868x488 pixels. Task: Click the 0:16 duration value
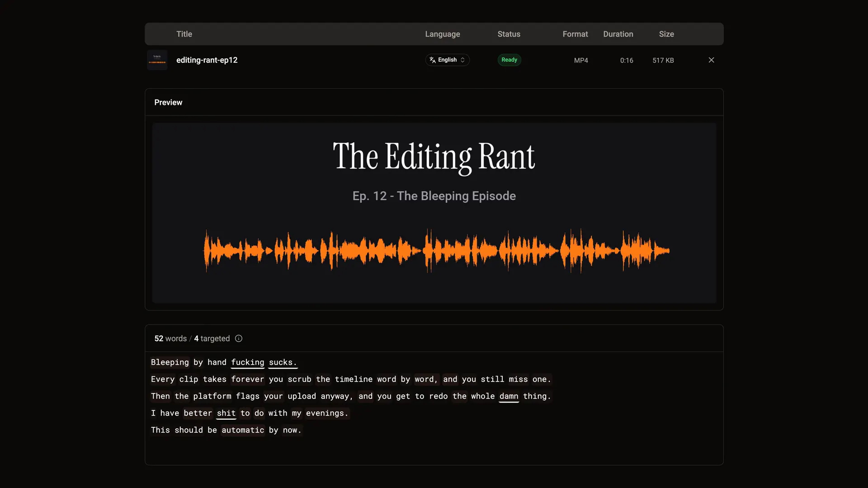click(x=626, y=60)
